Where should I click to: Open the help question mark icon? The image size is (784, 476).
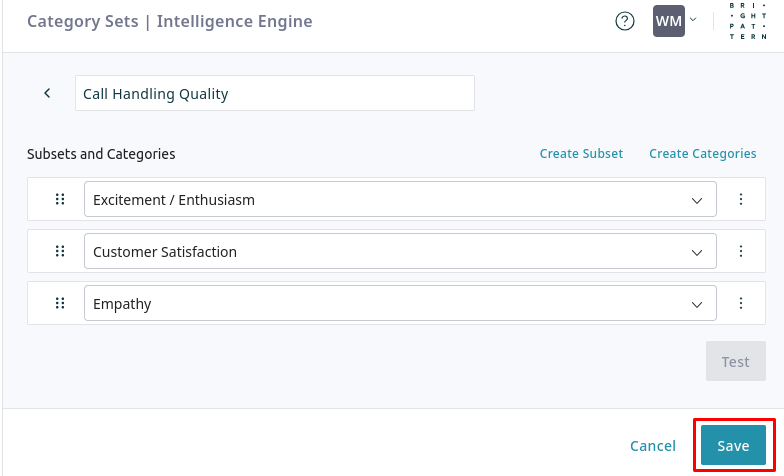(x=625, y=21)
